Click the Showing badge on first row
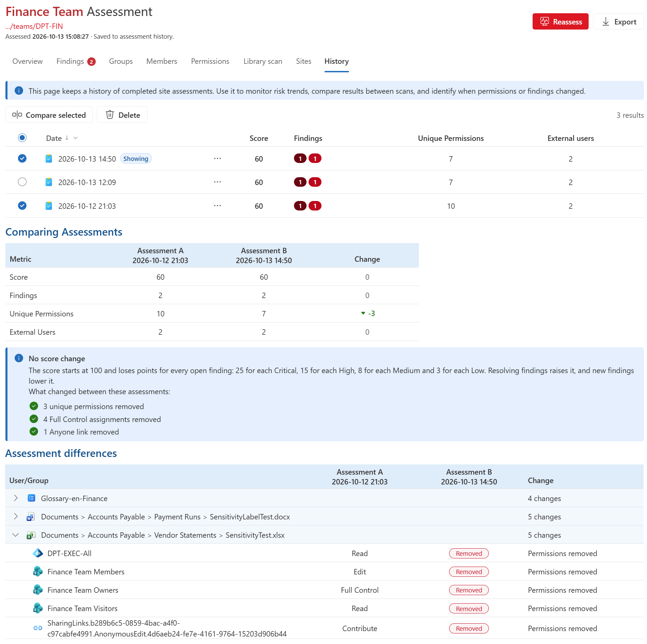The height and width of the screenshot is (644, 647). [136, 159]
